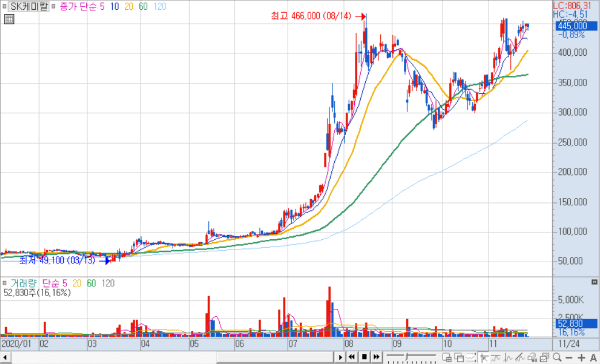Select the 5-day moving average label
The image size is (600, 364).
pyautogui.click(x=102, y=6)
